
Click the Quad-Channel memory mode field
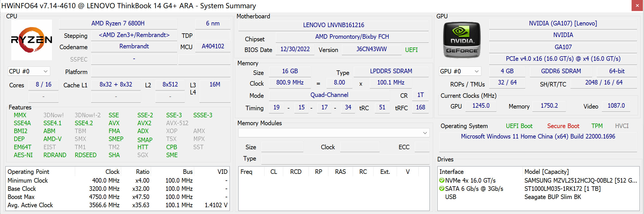(329, 95)
